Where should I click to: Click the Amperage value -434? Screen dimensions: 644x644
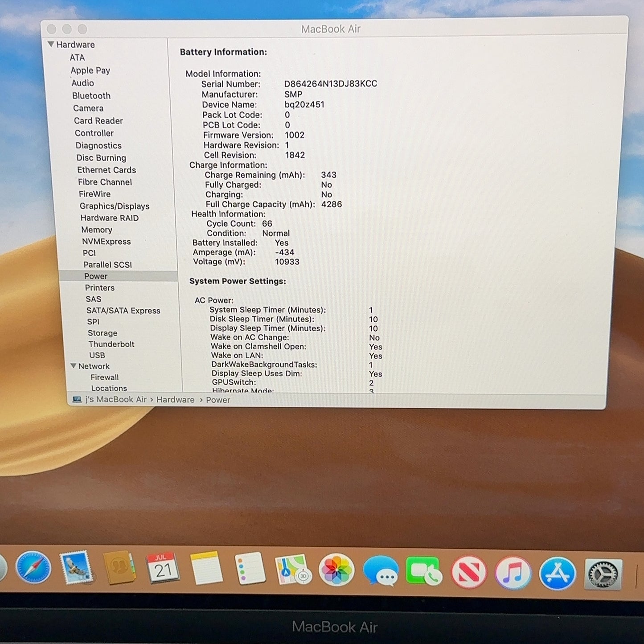click(284, 252)
